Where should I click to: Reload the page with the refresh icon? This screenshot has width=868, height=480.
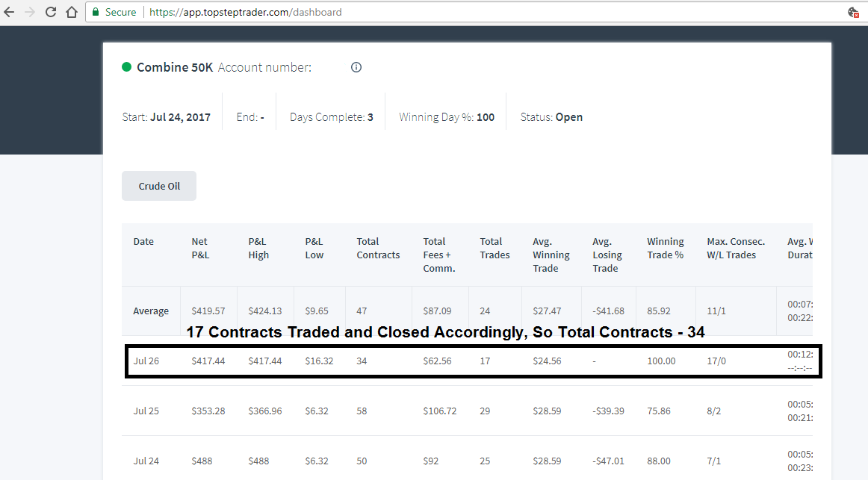(50, 12)
